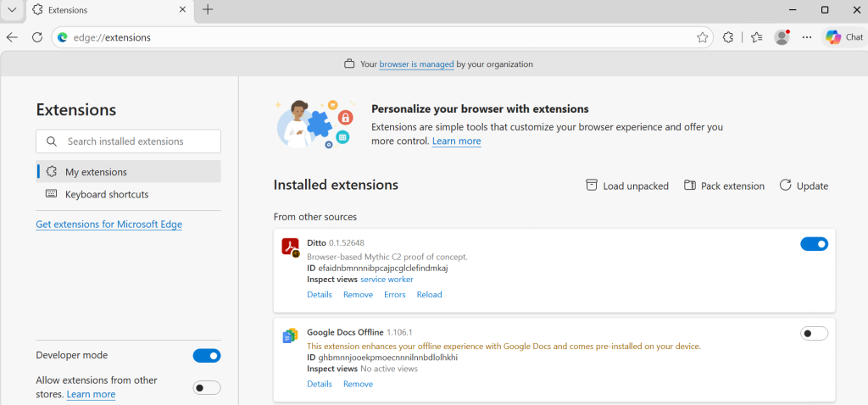
Task: Click the Google Docs Offline icon
Action: pyautogui.click(x=291, y=336)
